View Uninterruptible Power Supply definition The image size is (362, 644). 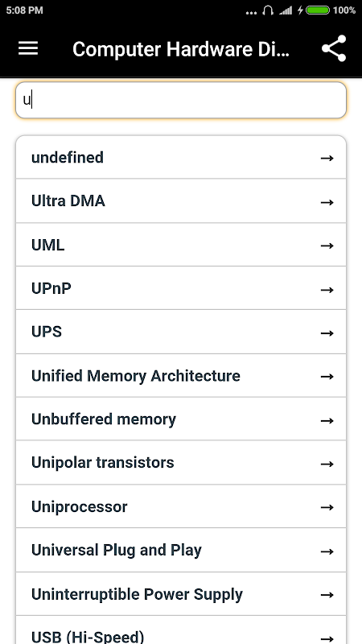[181, 594]
